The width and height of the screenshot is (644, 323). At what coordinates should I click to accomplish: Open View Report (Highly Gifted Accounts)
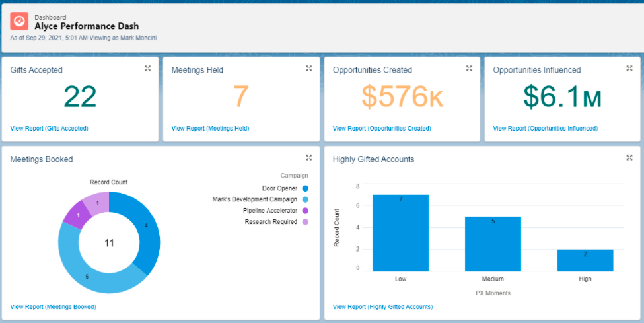tap(383, 306)
